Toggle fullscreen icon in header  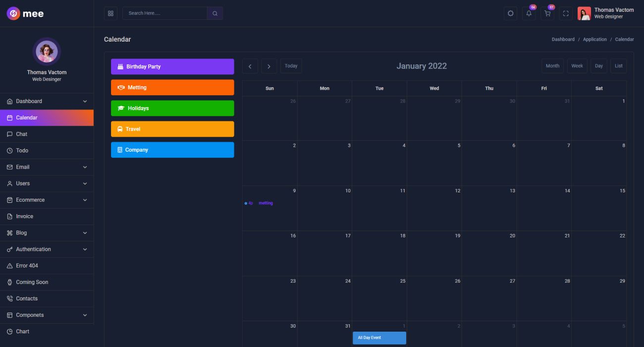(x=566, y=13)
